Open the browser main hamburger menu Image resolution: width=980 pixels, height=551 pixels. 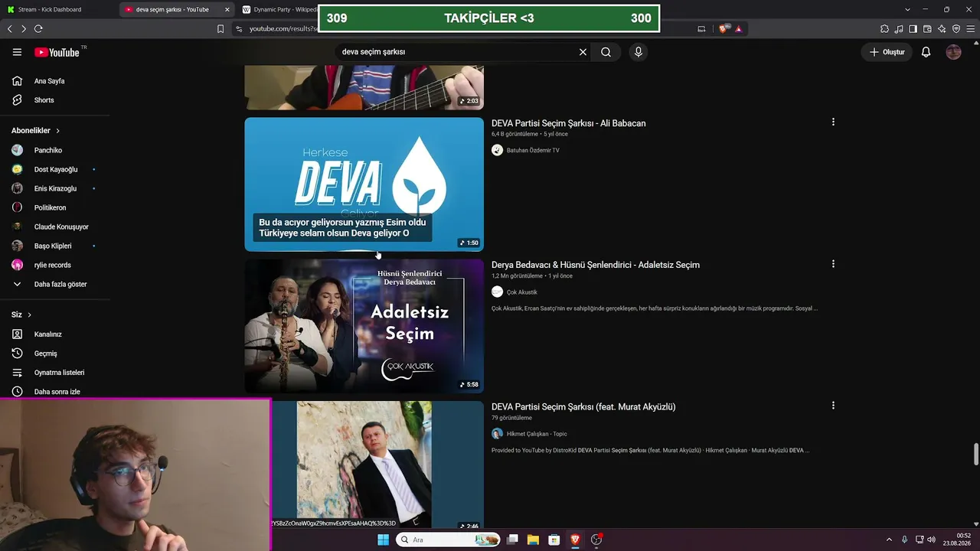point(971,29)
